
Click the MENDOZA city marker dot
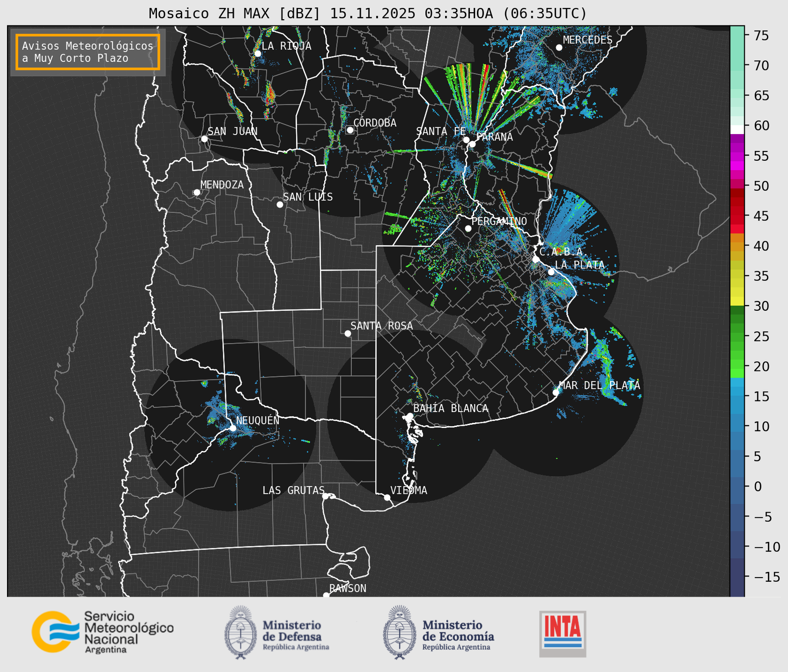[197, 193]
